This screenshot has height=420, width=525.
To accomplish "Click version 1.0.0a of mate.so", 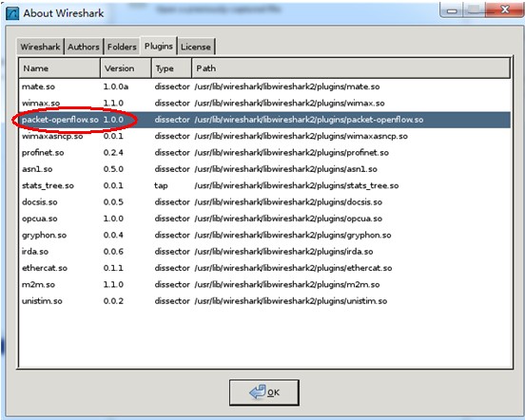I will (116, 86).
